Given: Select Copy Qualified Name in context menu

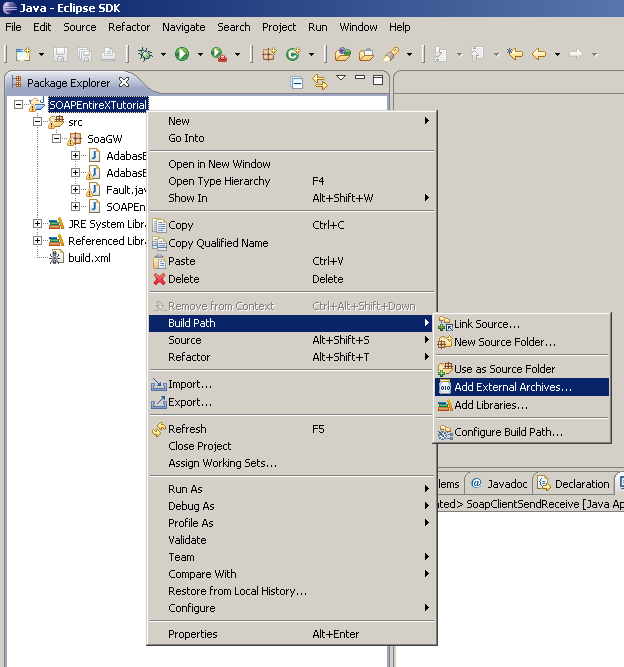Looking at the screenshot, I should point(291,243).
